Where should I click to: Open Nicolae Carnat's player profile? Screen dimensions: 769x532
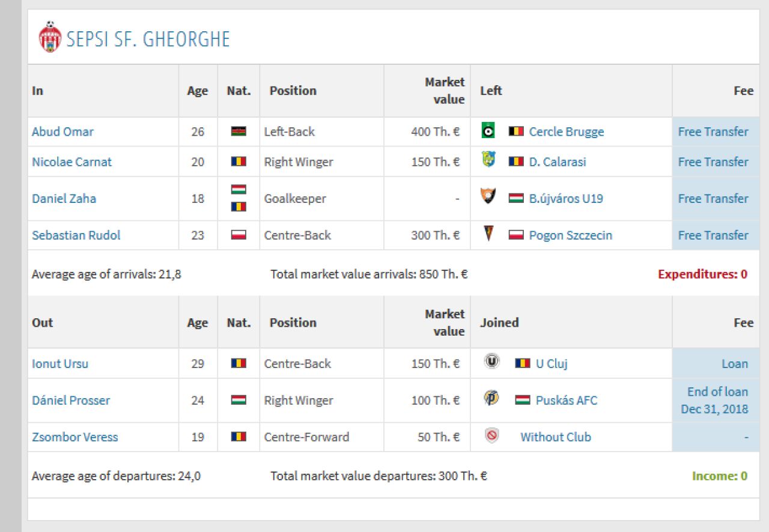point(71,162)
